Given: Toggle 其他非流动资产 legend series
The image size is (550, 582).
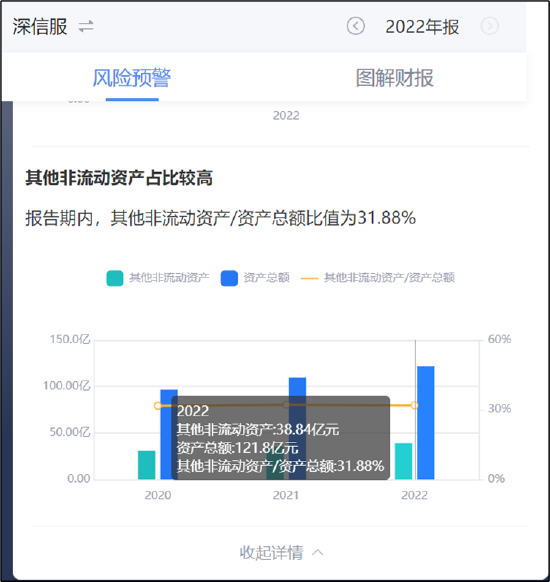Looking at the screenshot, I should click(x=158, y=278).
